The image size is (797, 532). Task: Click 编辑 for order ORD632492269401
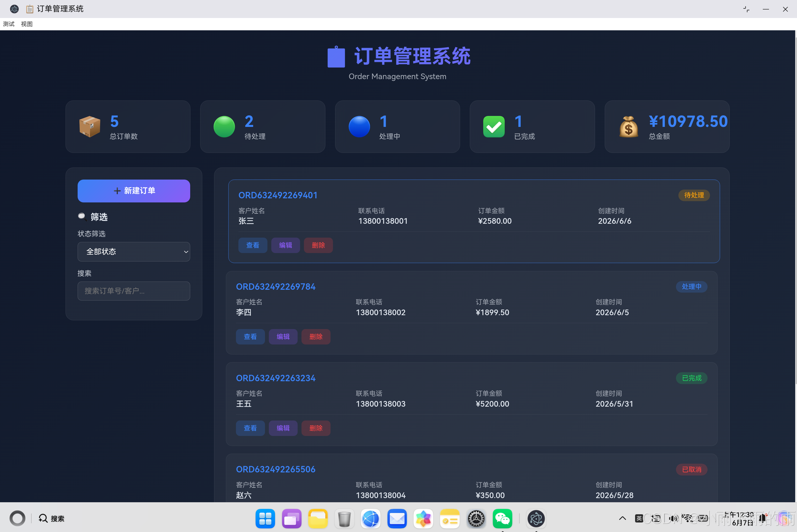pyautogui.click(x=286, y=245)
